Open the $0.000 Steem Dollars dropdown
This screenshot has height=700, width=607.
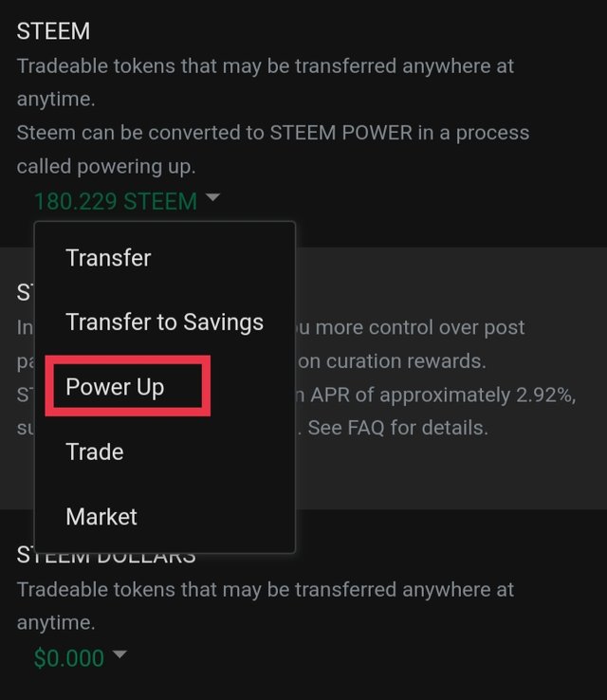click(68, 657)
